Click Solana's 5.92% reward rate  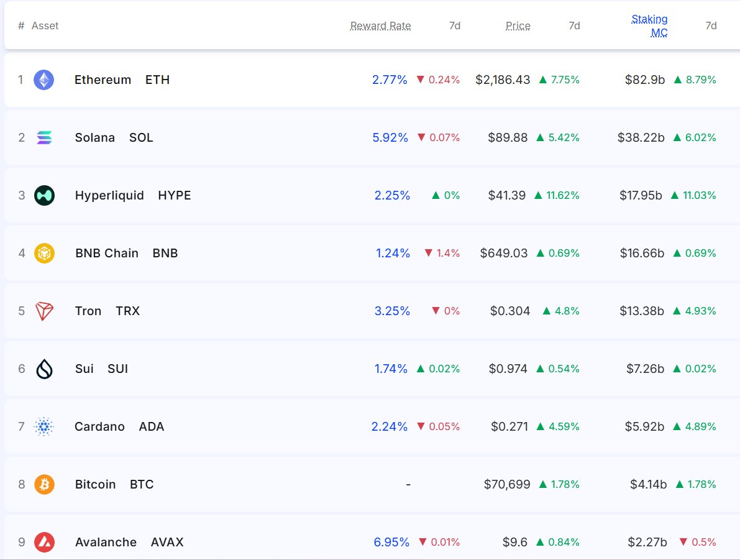[390, 137]
